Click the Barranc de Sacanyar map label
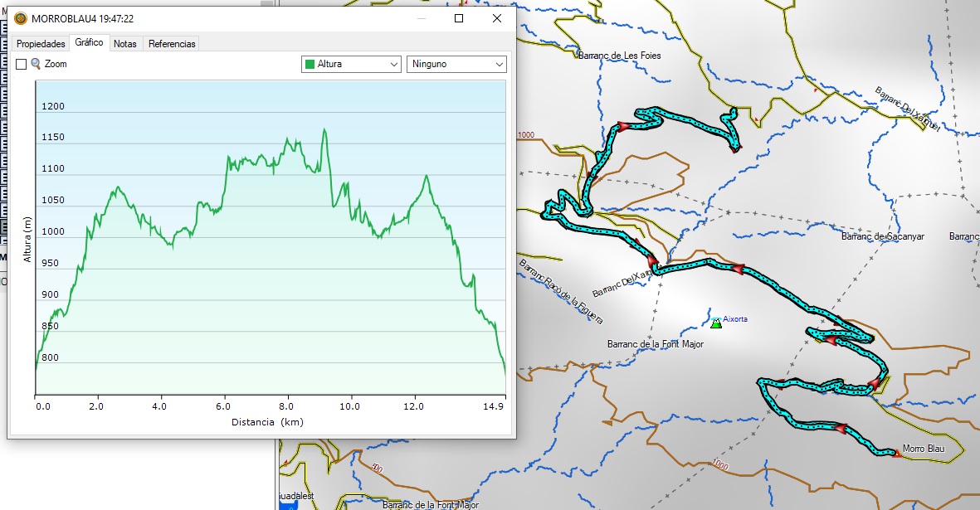Viewport: 980px width, 510px height. pos(882,236)
